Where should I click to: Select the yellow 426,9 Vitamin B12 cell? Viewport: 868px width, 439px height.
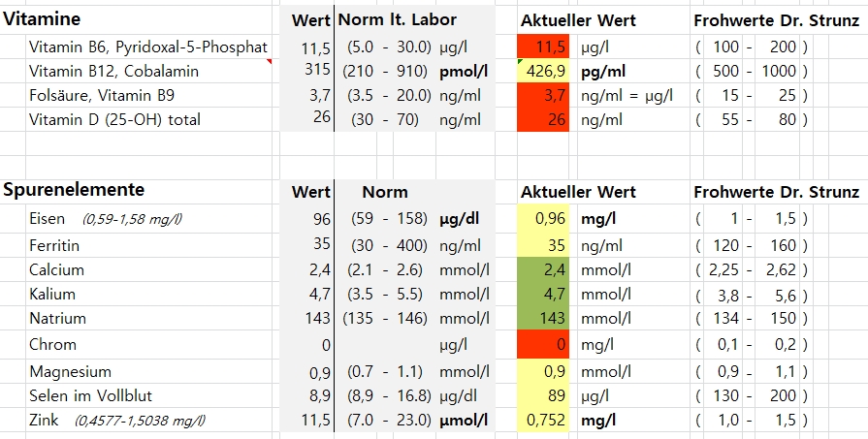tap(547, 71)
